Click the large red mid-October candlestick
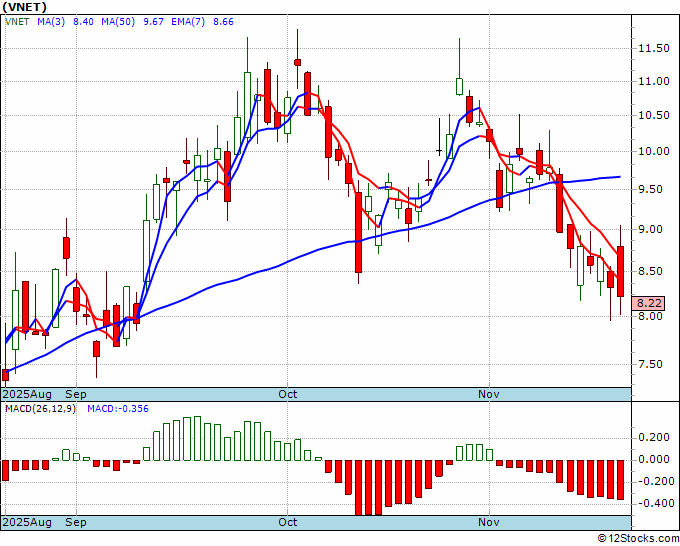680x546 pixels. pyautogui.click(x=358, y=232)
